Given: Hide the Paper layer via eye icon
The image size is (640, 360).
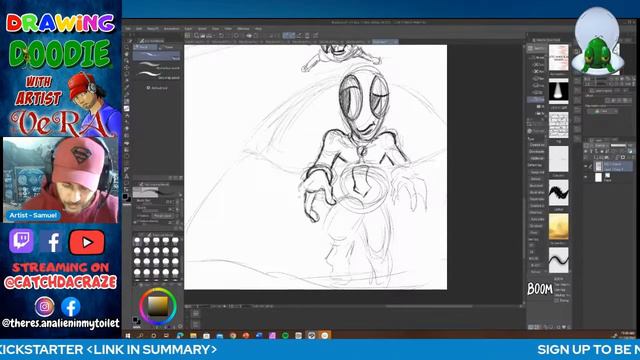Looking at the screenshot, I should click(x=586, y=177).
